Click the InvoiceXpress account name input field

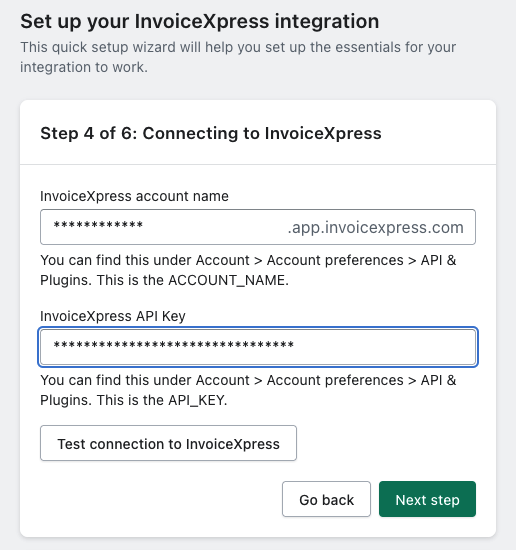pos(258,227)
